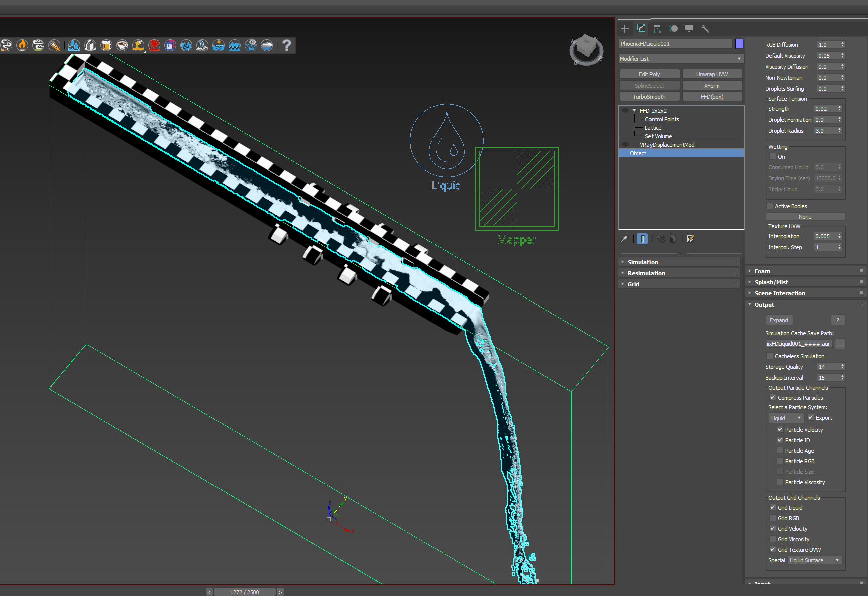Click the Phoenix ship in ocean preset icon

click(267, 45)
